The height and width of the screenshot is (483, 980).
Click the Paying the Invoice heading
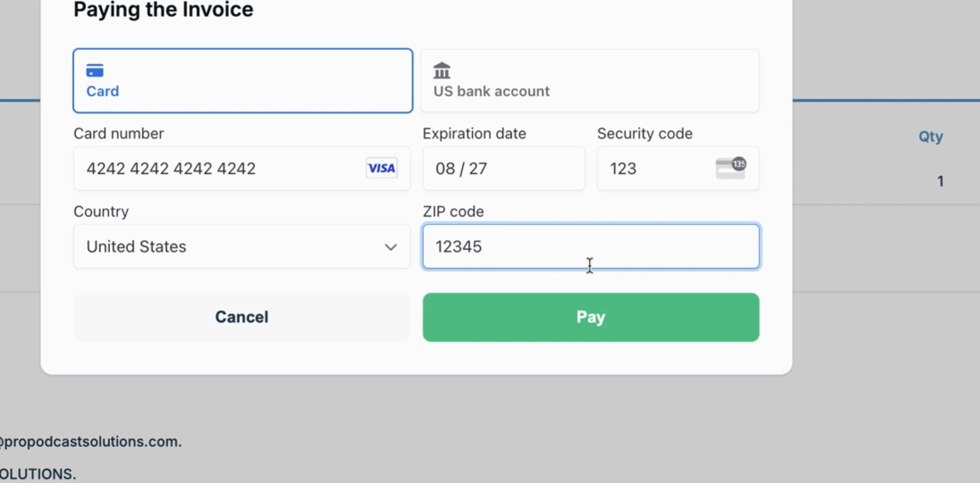point(163,9)
